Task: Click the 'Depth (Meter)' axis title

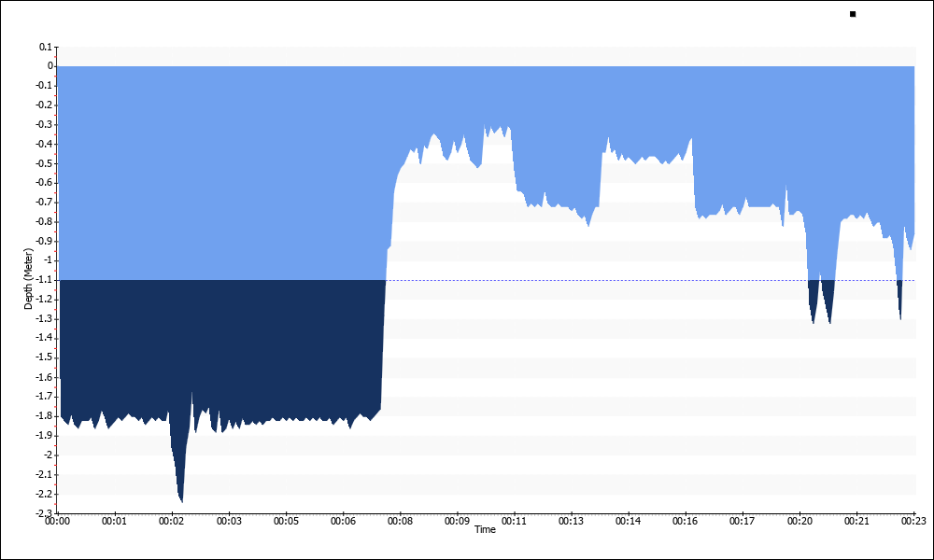Action: (28, 278)
